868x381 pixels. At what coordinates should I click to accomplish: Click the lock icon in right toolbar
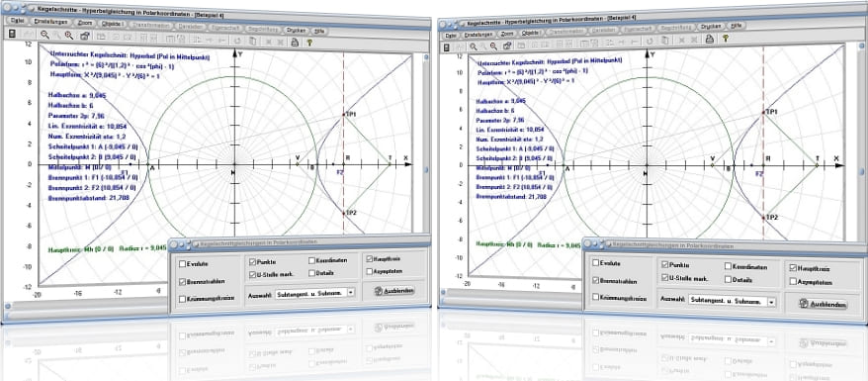tap(506, 46)
